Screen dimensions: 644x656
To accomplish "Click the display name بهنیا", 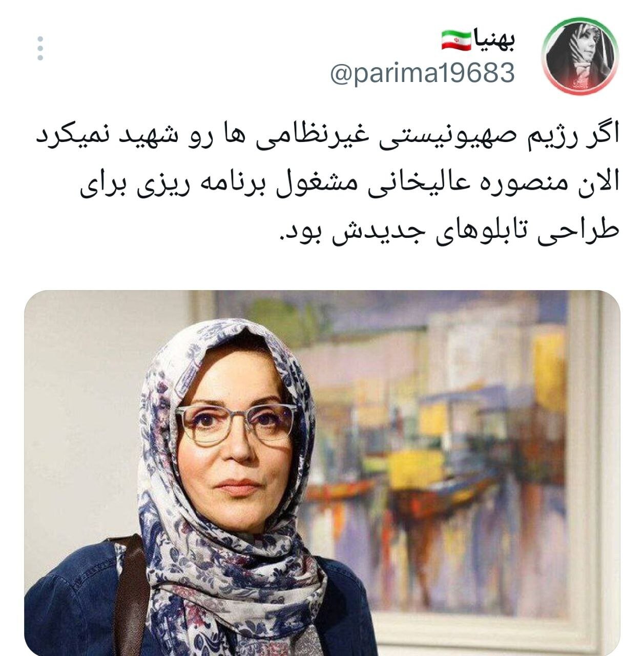I will tap(495, 40).
